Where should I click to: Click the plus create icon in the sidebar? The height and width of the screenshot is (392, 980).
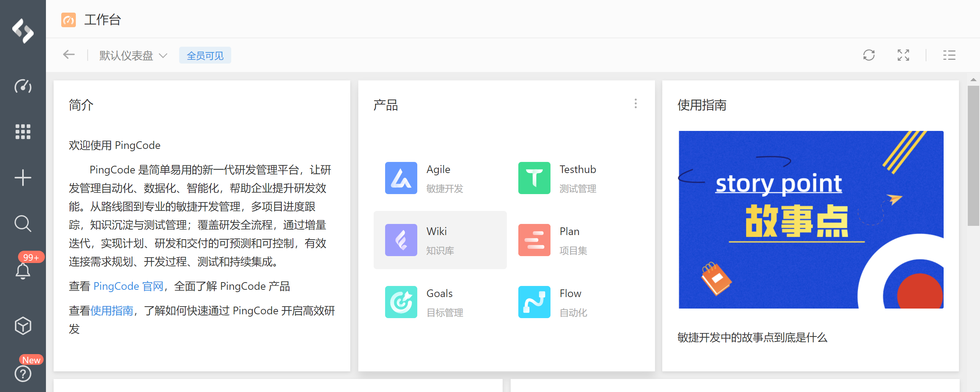pyautogui.click(x=23, y=178)
